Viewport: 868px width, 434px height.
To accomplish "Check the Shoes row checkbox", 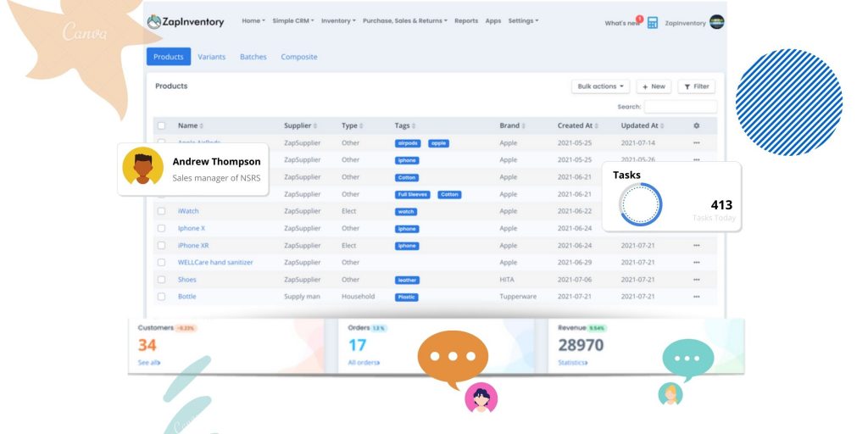I will (161, 280).
